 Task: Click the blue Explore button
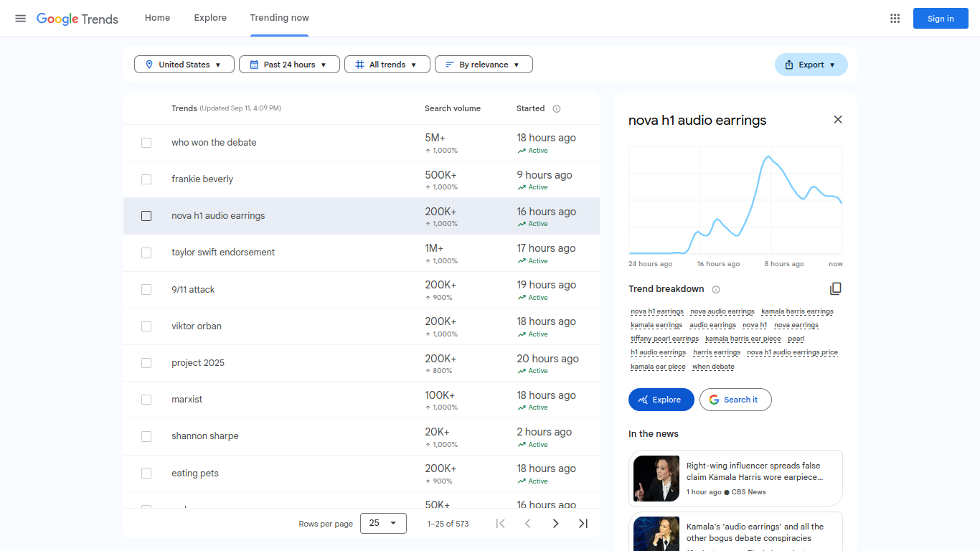pos(661,400)
